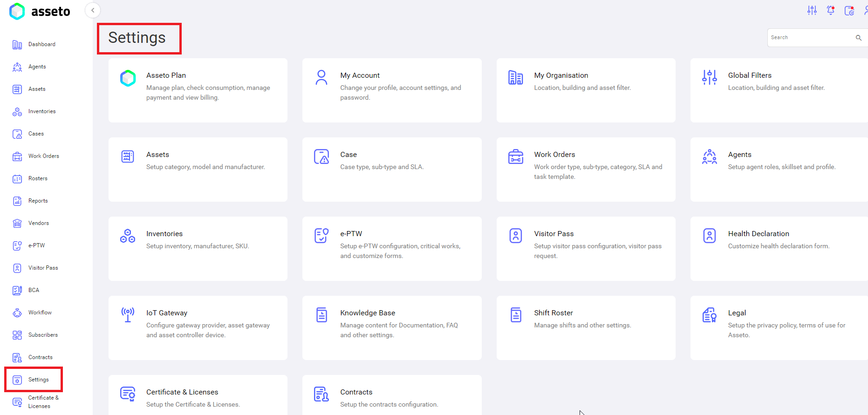The height and width of the screenshot is (415, 868).
Task: Open the Work Orders sidebar icon
Action: pos(17,156)
